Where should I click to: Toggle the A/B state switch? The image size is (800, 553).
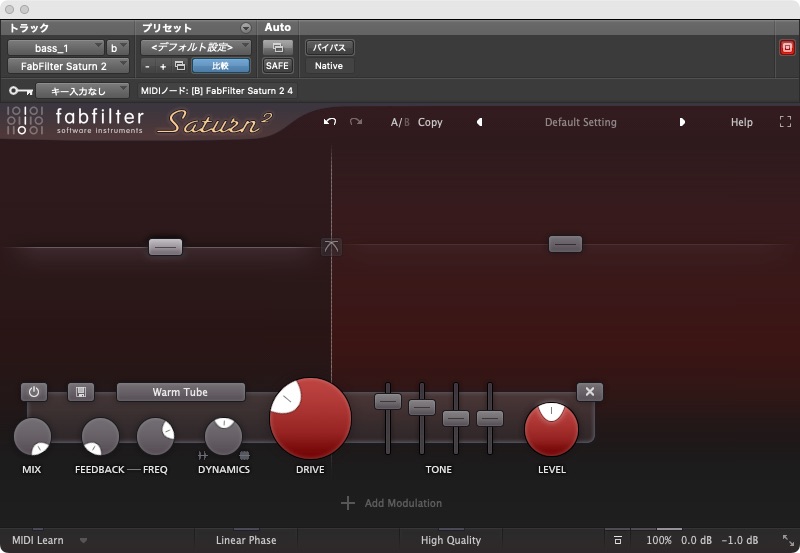click(x=400, y=122)
